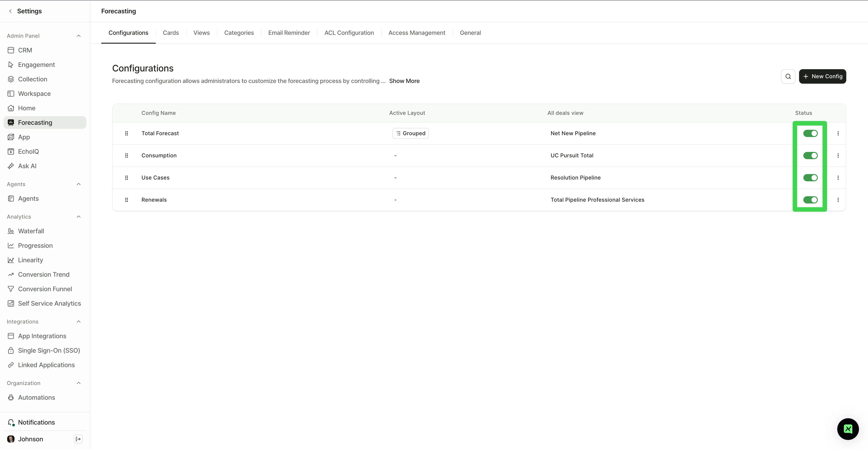This screenshot has width=868, height=449.
Task: Collapse the Agents section chevron
Action: pos(78,184)
